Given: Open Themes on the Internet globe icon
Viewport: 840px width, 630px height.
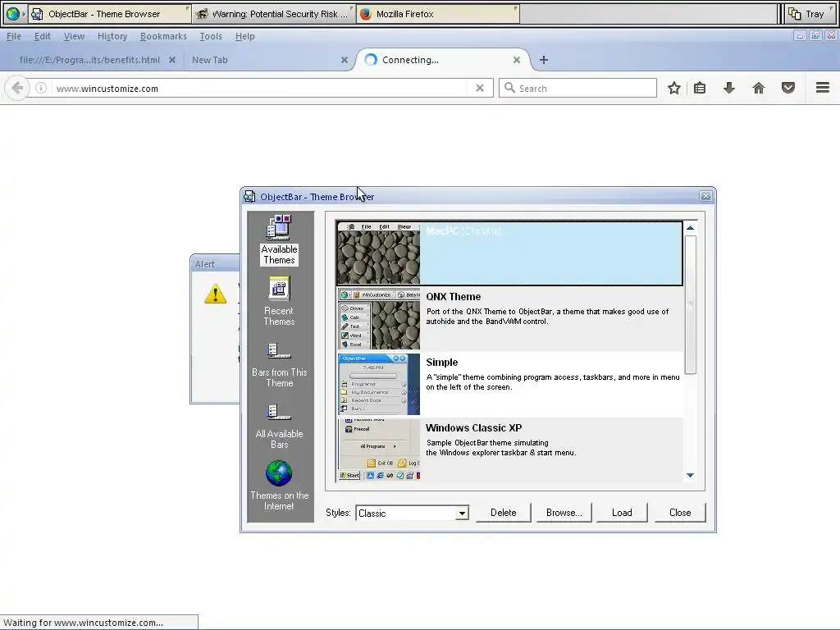Looking at the screenshot, I should coord(279,473).
